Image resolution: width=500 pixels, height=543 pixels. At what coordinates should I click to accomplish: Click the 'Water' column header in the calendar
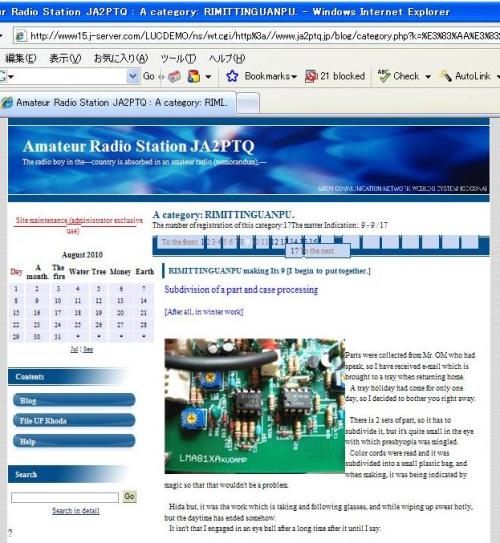[79, 272]
